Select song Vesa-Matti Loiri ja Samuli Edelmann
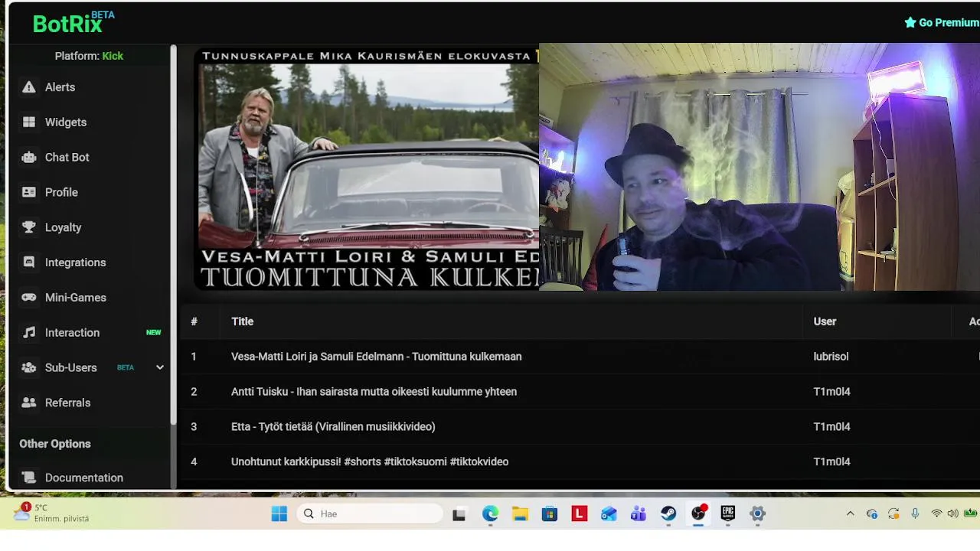Screen dimensions: 980x551 coord(377,357)
